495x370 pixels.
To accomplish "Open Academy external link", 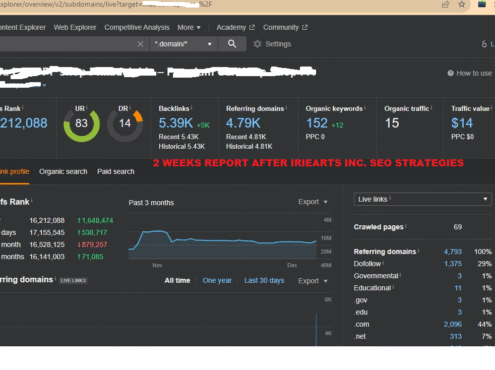I will tap(235, 27).
